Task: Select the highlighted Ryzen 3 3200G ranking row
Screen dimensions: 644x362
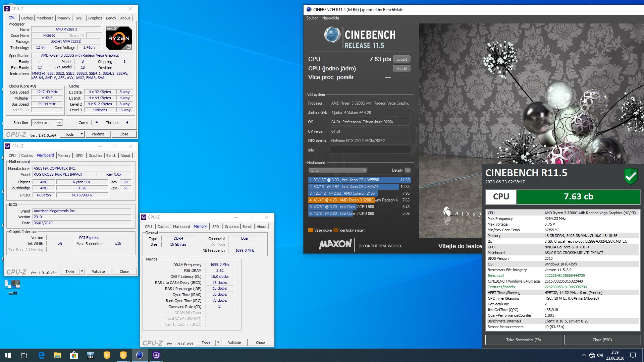Action: tap(359, 200)
